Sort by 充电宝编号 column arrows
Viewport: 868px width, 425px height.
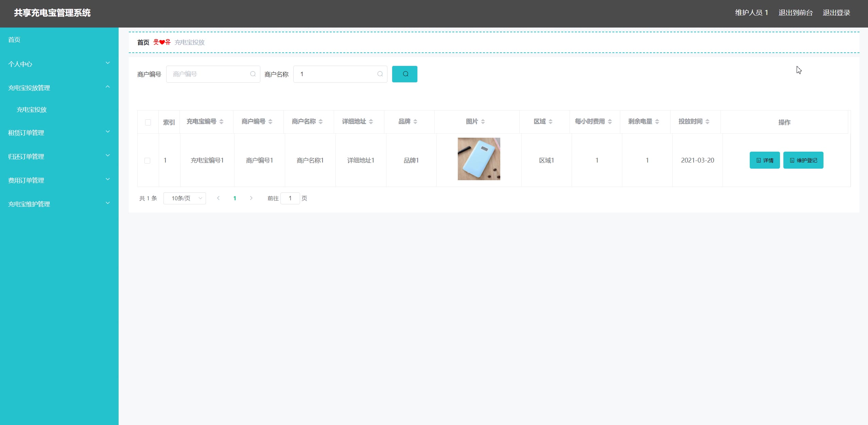point(221,122)
